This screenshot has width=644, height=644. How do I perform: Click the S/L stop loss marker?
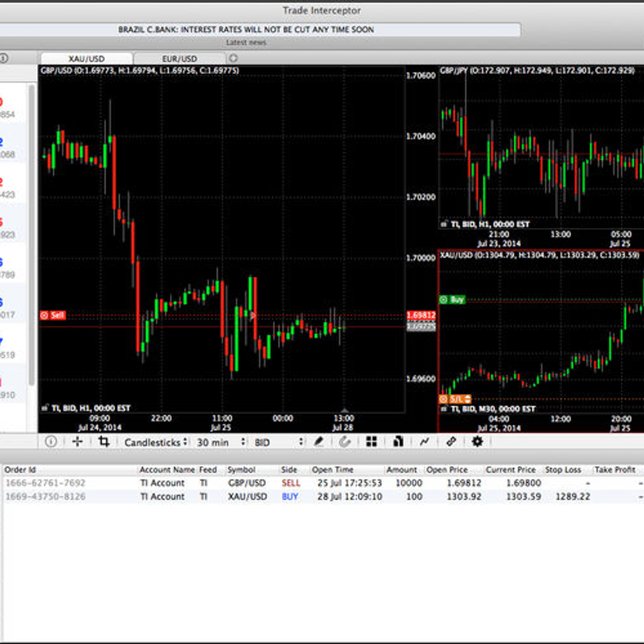[455, 399]
